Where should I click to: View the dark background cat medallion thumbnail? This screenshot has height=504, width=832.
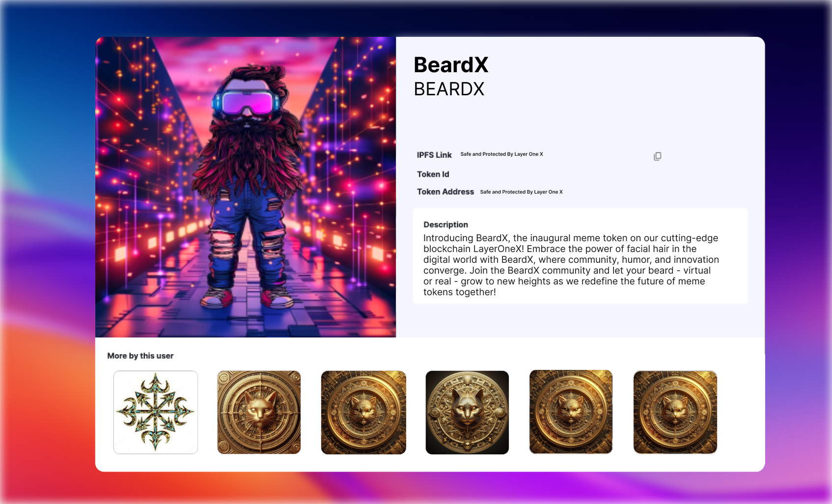(x=467, y=412)
